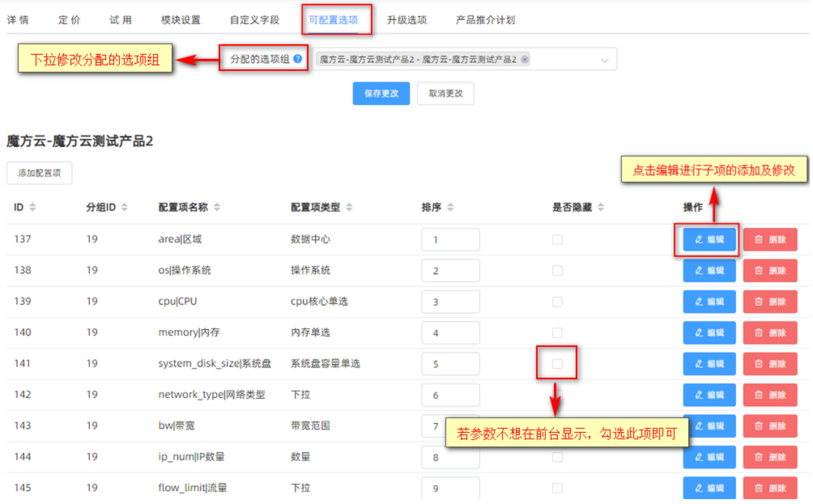The height and width of the screenshot is (504, 813).
Task: Click sort order field for network_type
Action: pyautogui.click(x=451, y=395)
